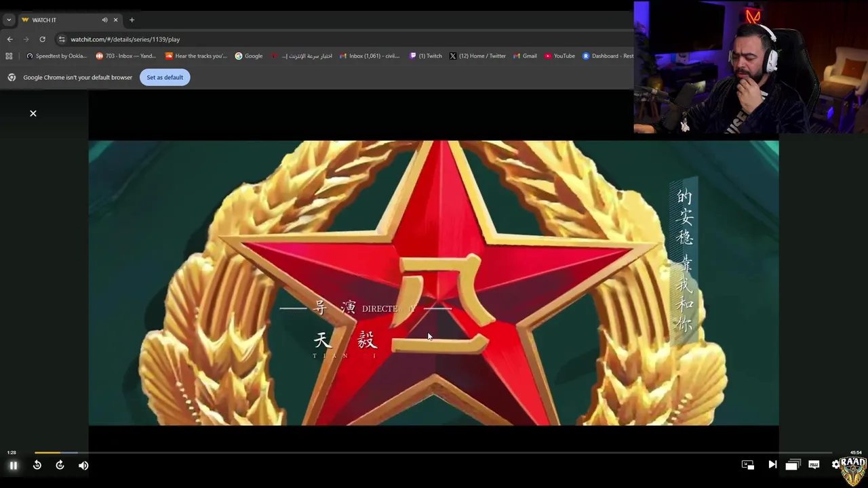Open player settings gear
The width and height of the screenshot is (868, 488).
coord(835,464)
